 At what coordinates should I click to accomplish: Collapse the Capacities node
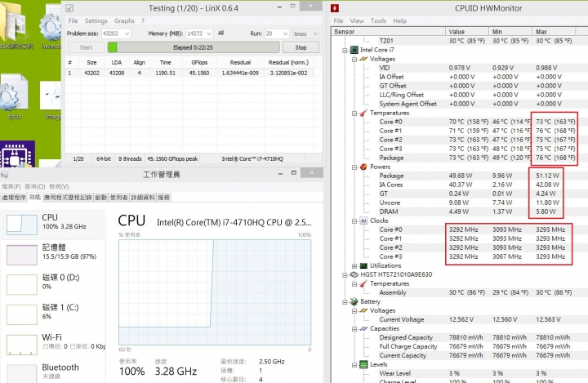coord(354,329)
